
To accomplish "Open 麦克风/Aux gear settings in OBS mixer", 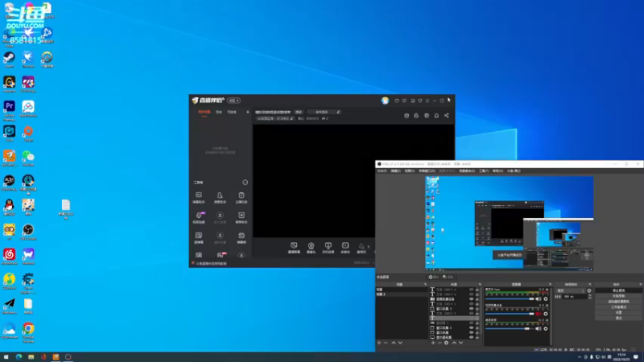I will (x=546, y=298).
